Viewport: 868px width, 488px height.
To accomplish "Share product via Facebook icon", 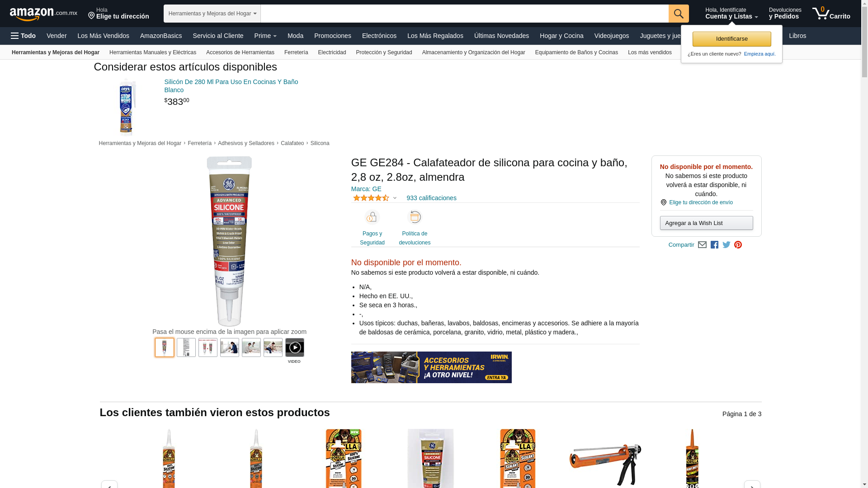I will click(x=714, y=245).
